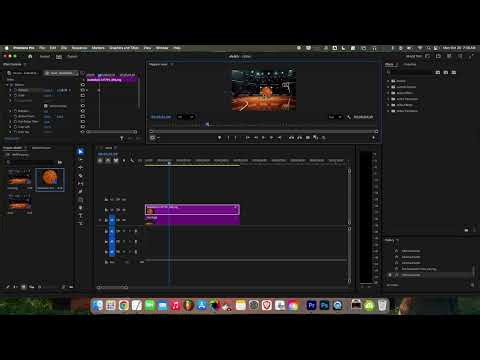Open timeline display settings wrench
The height and width of the screenshot is (360, 480).
132,161
